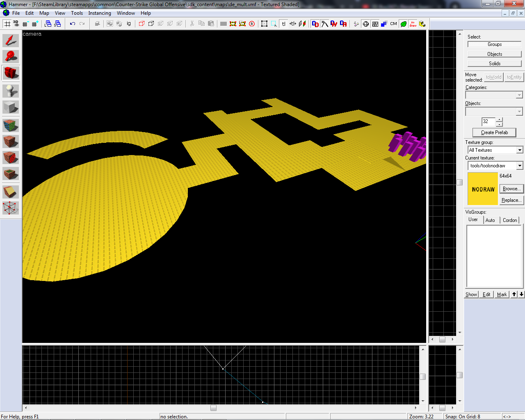The height and width of the screenshot is (420, 525).
Task: Select the Camera tool icon
Action: pos(11,73)
